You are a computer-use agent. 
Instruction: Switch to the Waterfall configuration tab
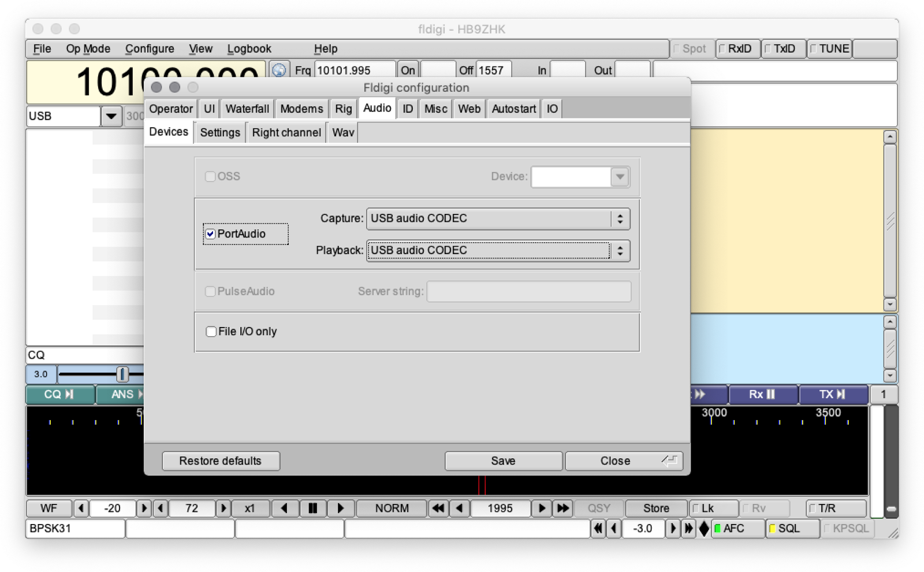point(247,109)
